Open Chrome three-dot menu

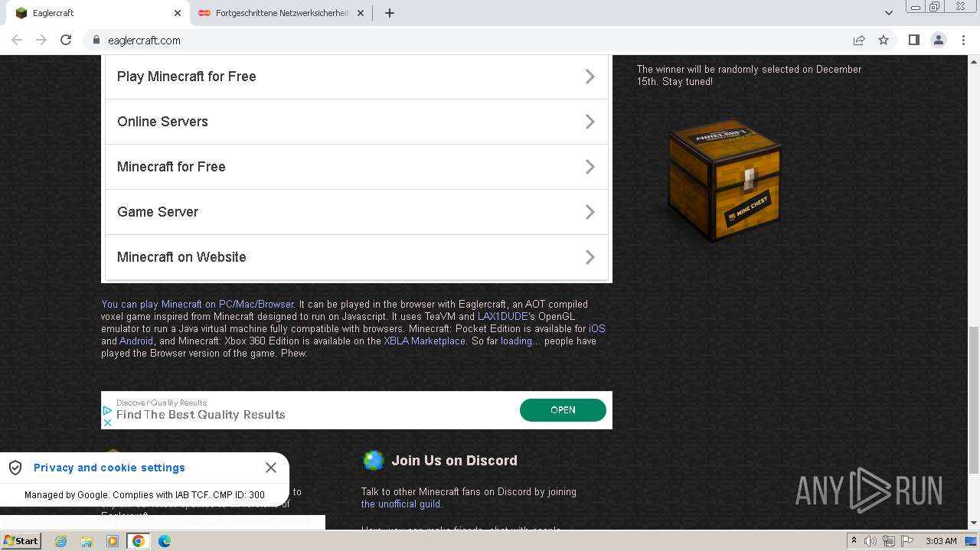click(x=963, y=40)
